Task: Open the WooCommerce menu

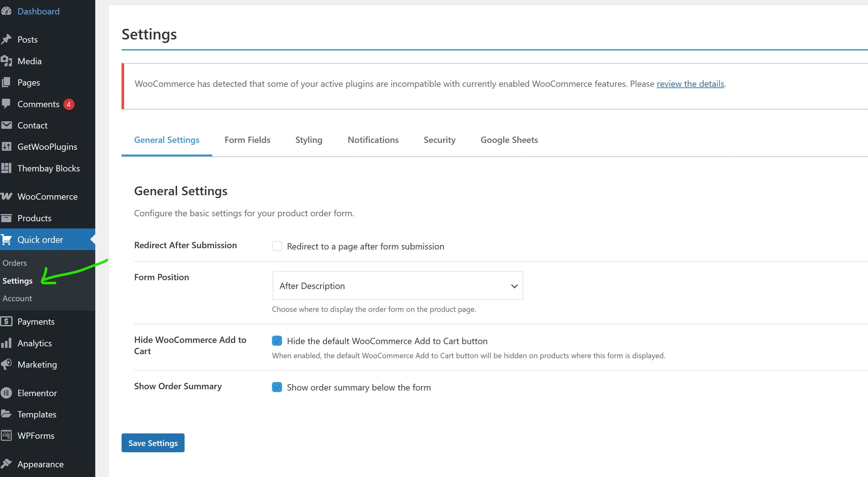Action: point(48,196)
